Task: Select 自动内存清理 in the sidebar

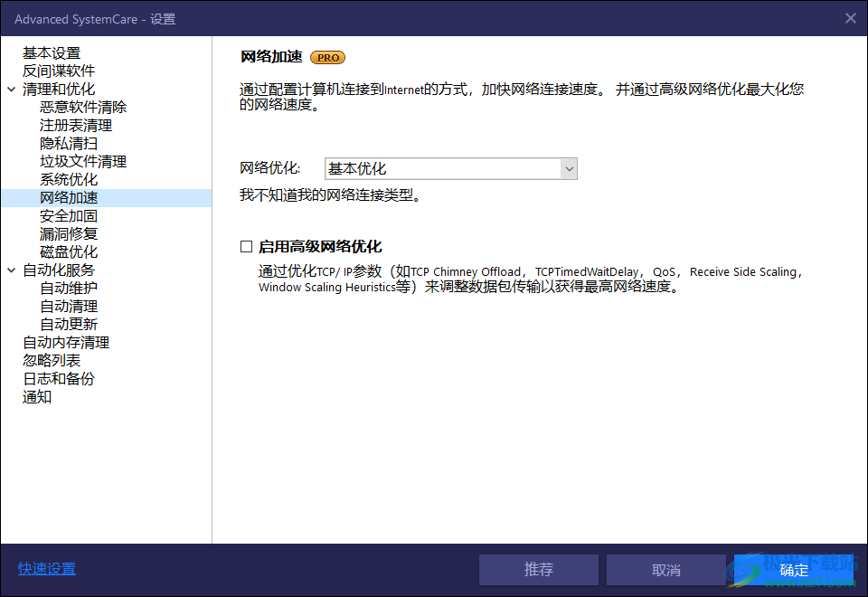Action: (66, 343)
